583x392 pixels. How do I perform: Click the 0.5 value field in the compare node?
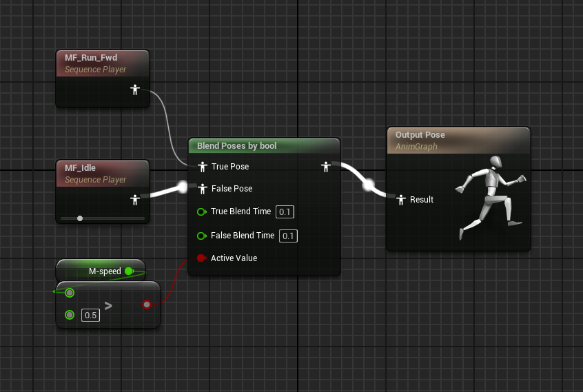click(x=90, y=315)
